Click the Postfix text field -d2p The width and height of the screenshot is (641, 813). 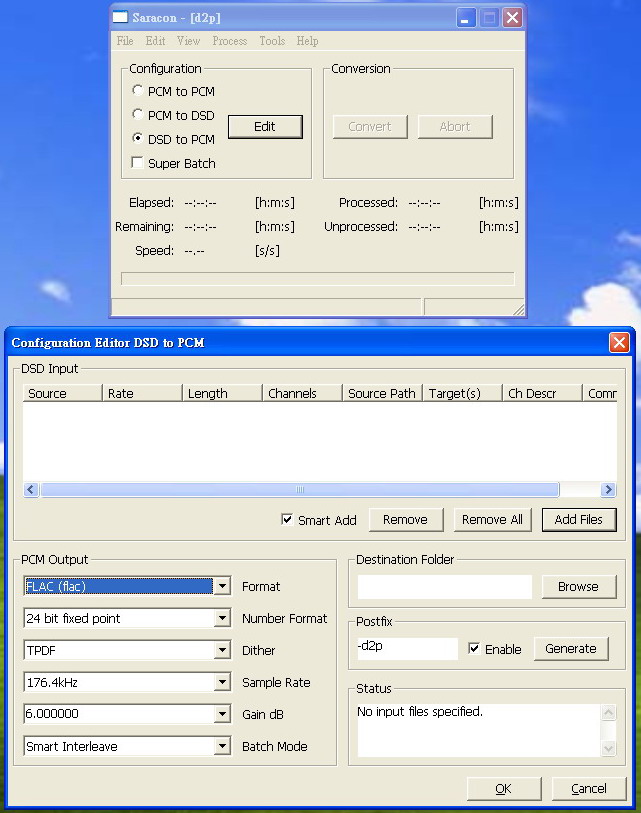(408, 648)
